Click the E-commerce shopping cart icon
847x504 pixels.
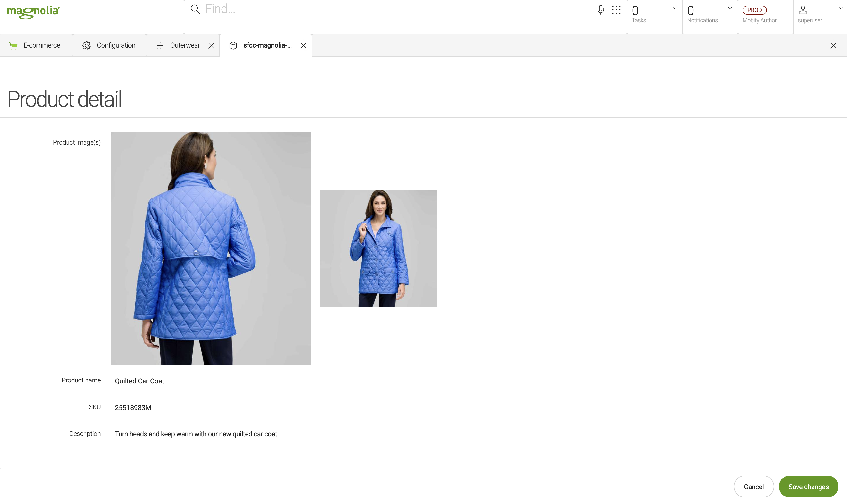click(13, 46)
